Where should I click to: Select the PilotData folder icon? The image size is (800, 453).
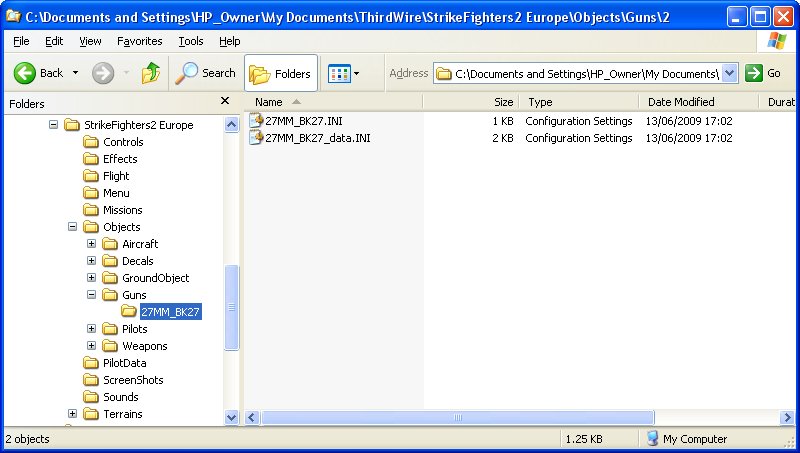[x=91, y=363]
